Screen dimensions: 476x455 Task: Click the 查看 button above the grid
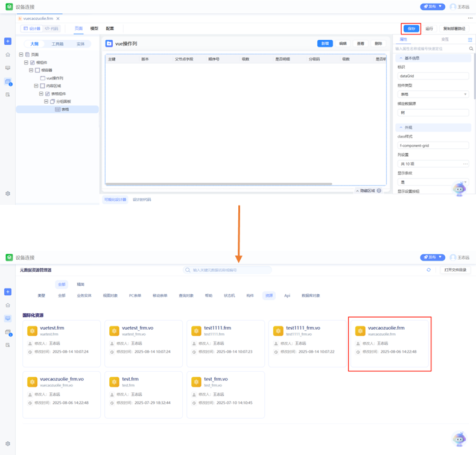tap(360, 43)
